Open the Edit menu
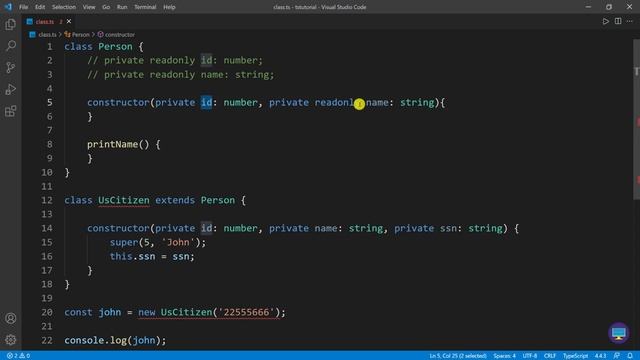The image size is (640, 360). tap(40, 7)
